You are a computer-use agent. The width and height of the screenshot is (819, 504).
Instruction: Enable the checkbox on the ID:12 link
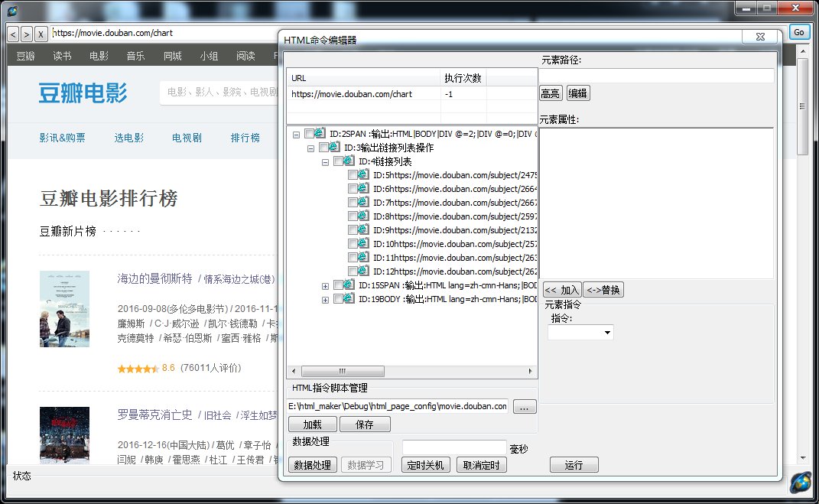coord(353,272)
